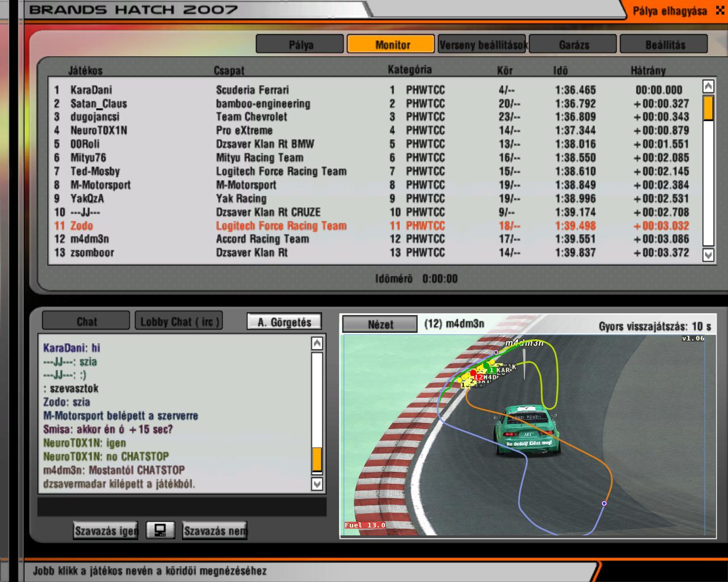Switch to the Chat tab
This screenshot has width=728, height=582.
pos(86,321)
